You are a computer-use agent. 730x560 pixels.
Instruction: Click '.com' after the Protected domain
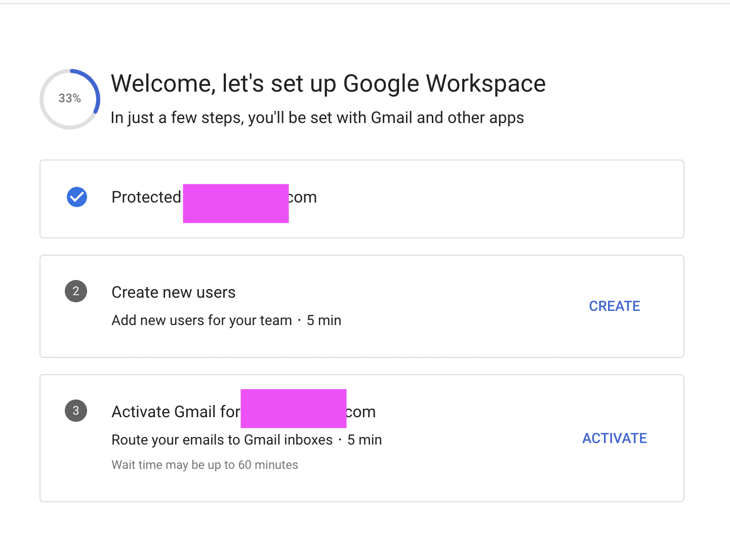303,197
